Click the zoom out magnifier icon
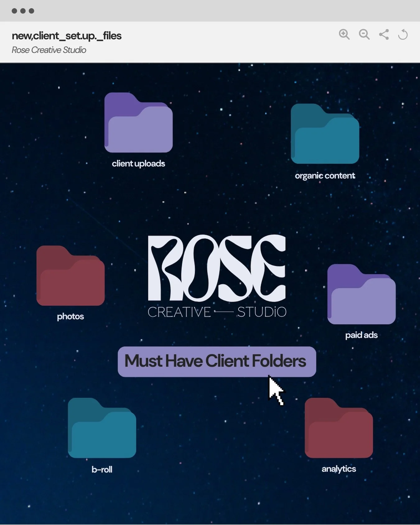The image size is (420, 525). click(x=364, y=34)
